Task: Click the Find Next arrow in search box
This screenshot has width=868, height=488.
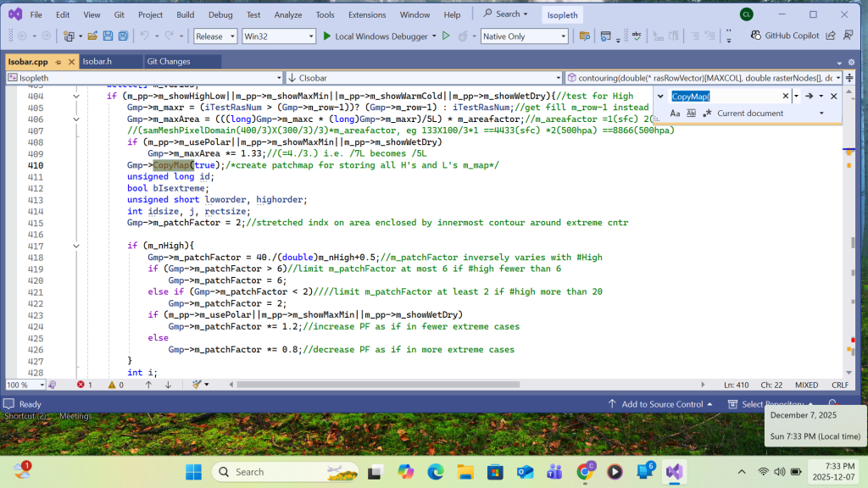Action: click(x=809, y=97)
